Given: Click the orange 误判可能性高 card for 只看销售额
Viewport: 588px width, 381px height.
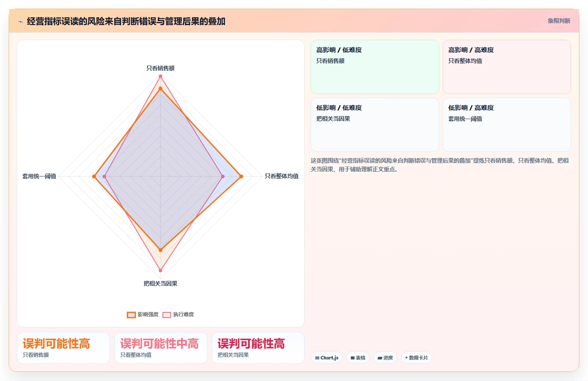Looking at the screenshot, I should [x=63, y=348].
